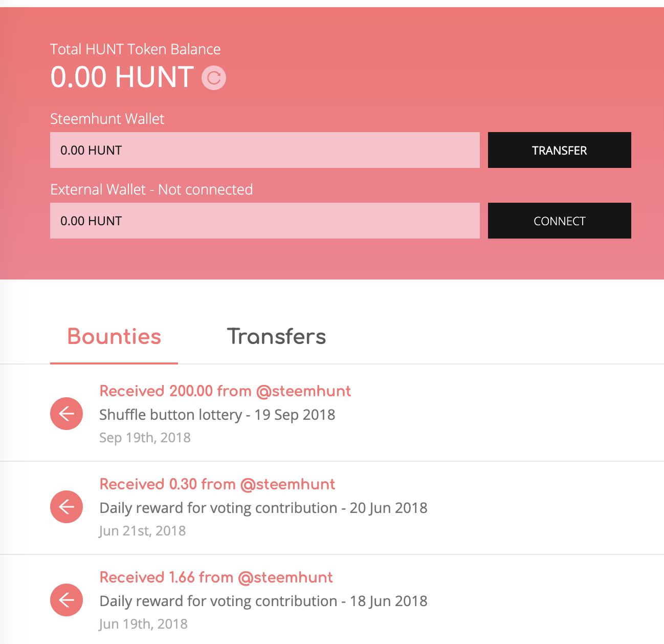Image resolution: width=664 pixels, height=644 pixels.
Task: Click External Wallet - Not connected label
Action: point(151,189)
